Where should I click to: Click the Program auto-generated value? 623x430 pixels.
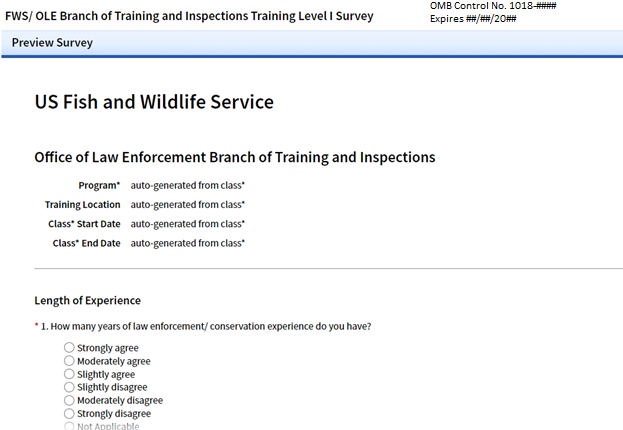click(x=188, y=186)
